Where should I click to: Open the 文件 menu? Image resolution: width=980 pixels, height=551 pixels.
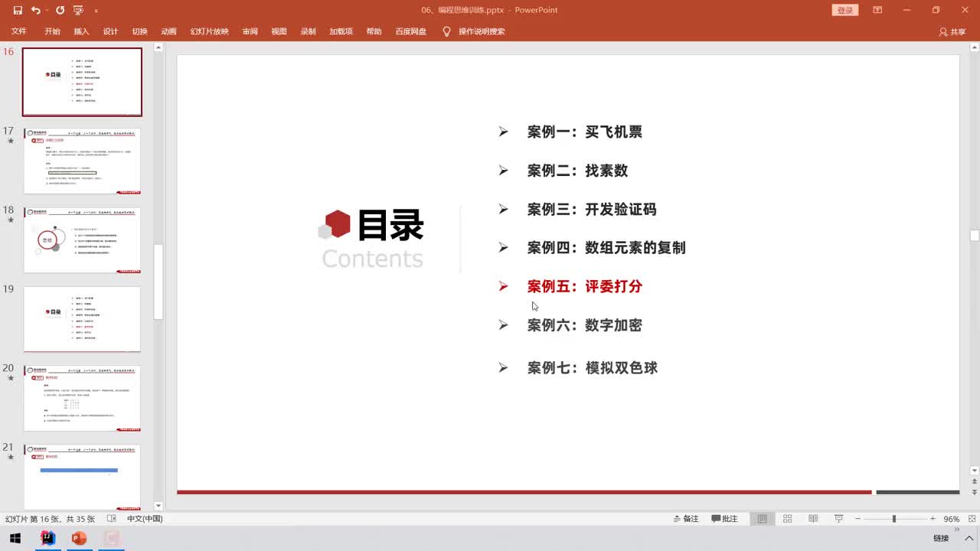click(19, 31)
